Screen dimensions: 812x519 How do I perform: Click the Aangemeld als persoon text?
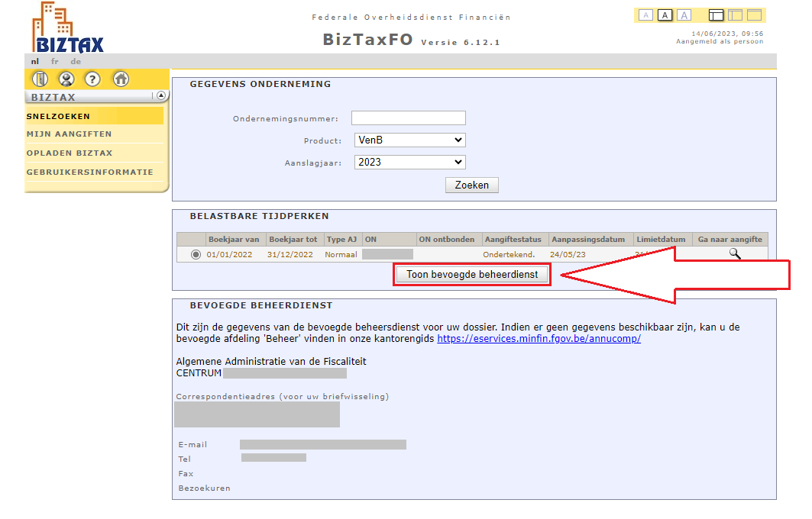pos(720,41)
